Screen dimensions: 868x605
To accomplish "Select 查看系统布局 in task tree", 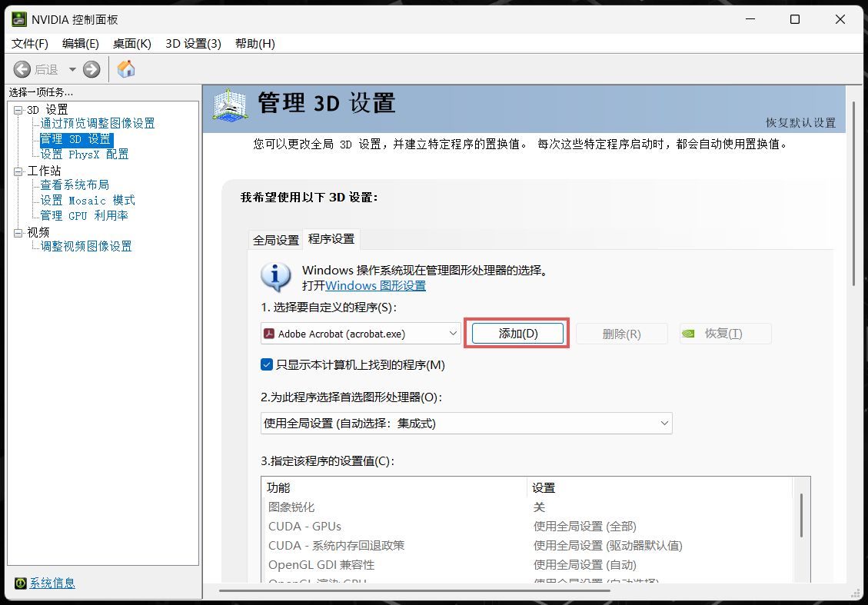I will 75,184.
